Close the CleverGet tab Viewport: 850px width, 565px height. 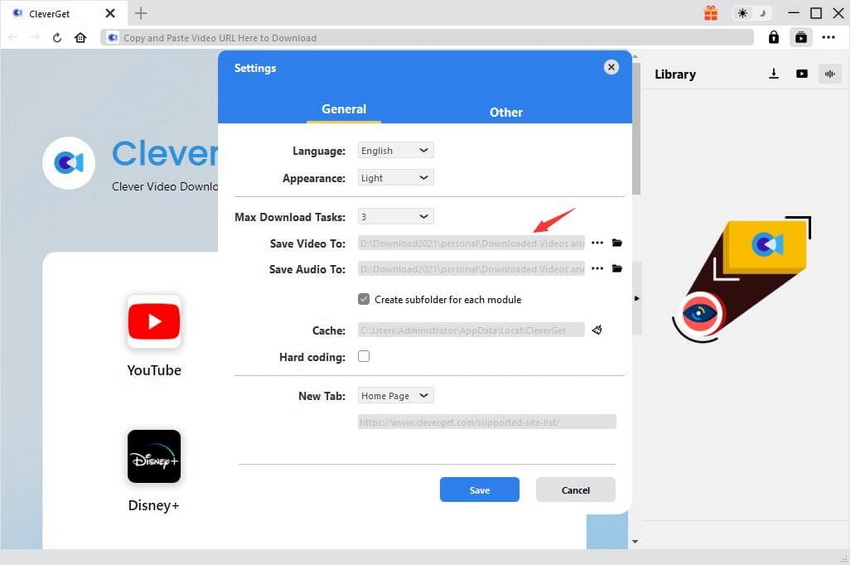pos(110,13)
